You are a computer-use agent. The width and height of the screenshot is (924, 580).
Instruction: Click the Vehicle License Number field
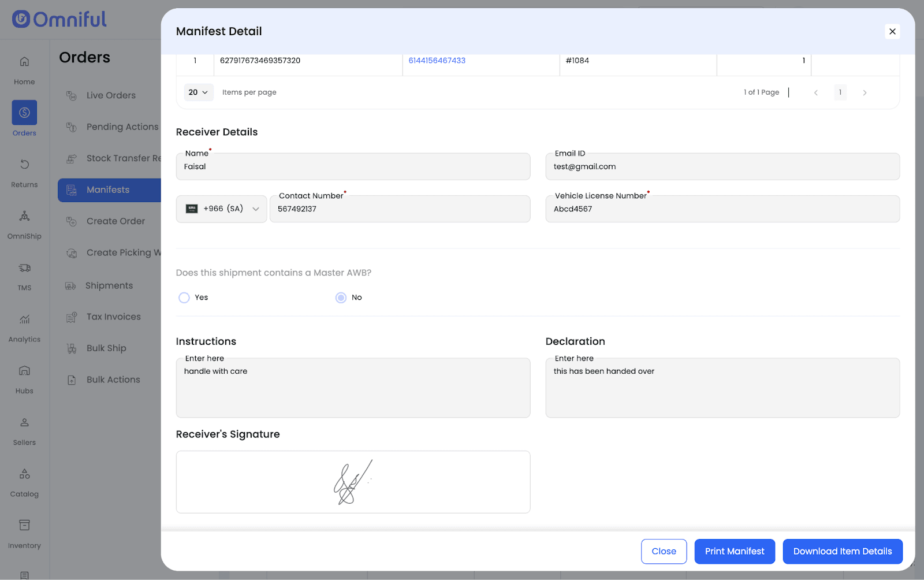(722, 209)
